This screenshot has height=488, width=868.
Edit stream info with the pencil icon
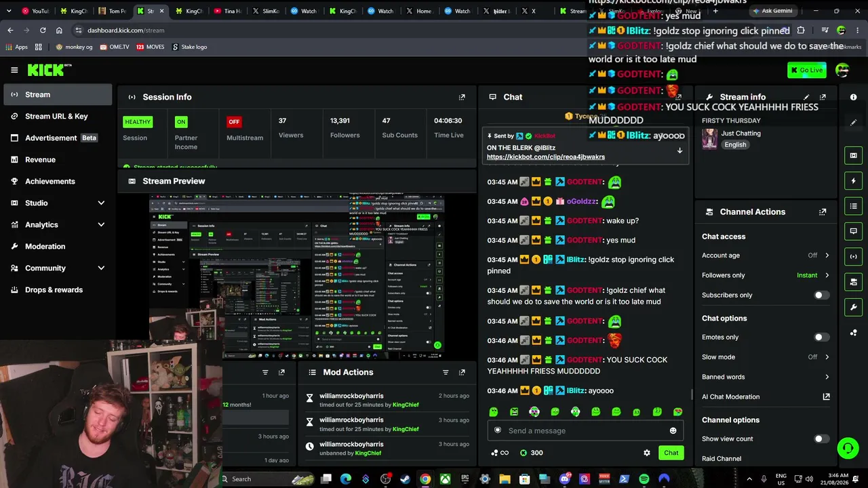point(806,97)
